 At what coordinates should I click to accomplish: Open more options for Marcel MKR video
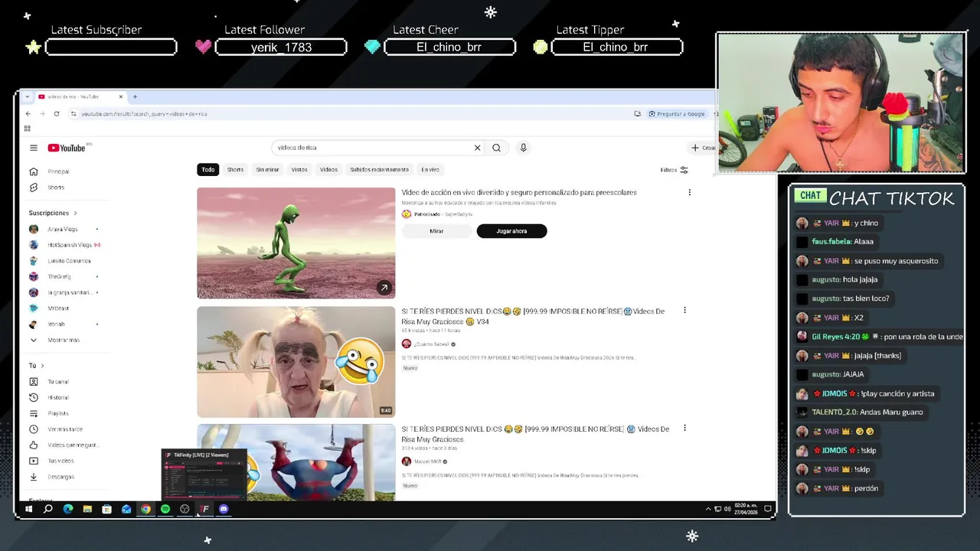684,429
